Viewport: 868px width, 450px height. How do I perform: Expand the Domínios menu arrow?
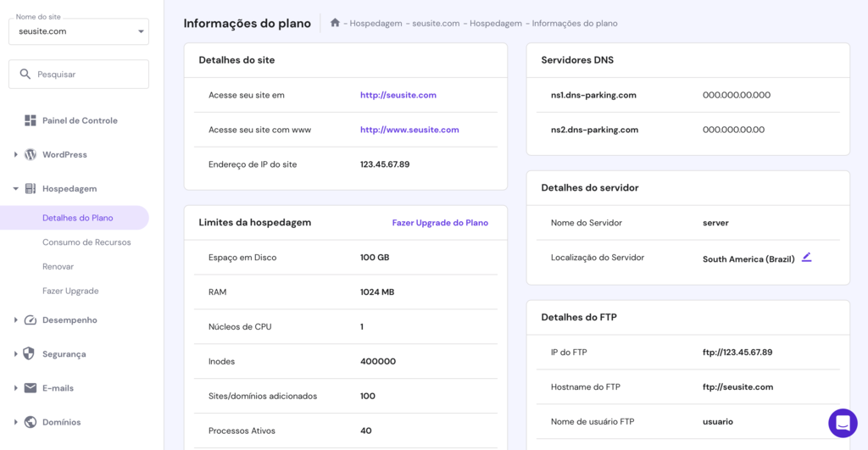coord(15,422)
